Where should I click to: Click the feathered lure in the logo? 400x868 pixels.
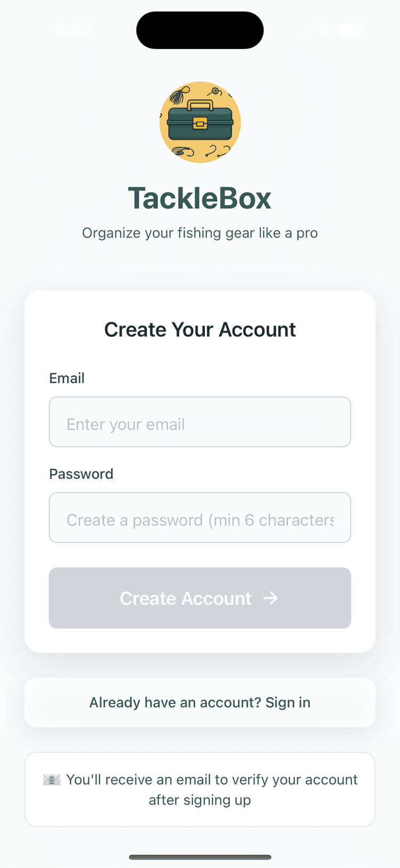point(178,95)
